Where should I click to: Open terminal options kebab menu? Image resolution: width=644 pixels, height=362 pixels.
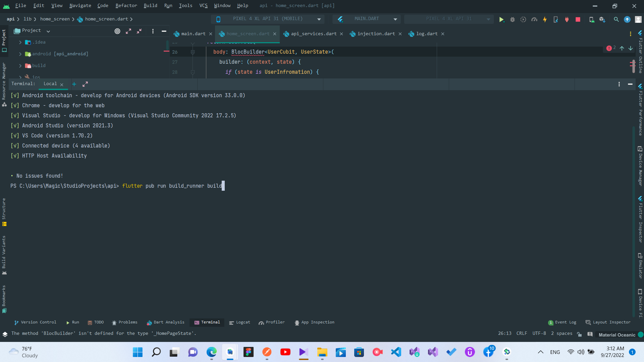(x=619, y=84)
